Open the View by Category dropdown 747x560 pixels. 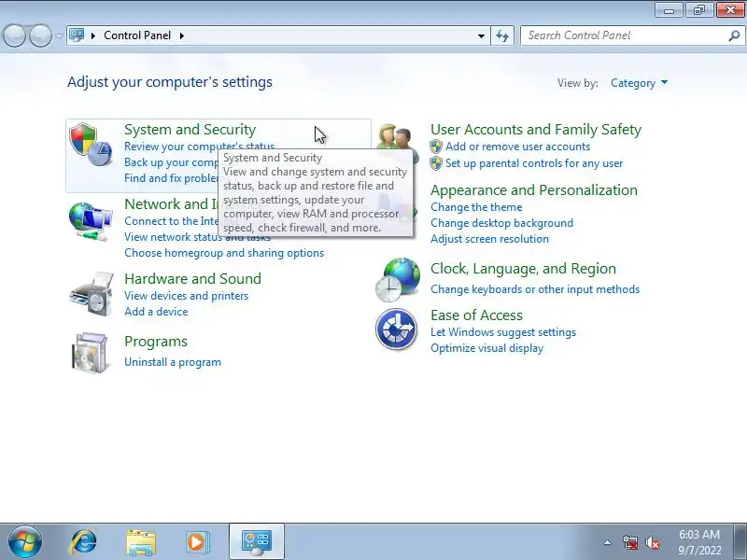[x=639, y=83]
